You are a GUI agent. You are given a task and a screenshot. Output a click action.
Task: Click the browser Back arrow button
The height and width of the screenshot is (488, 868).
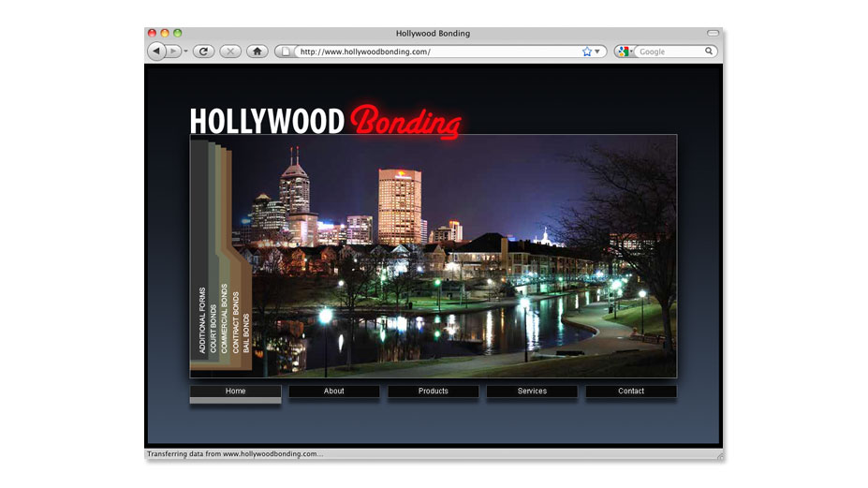coord(156,52)
